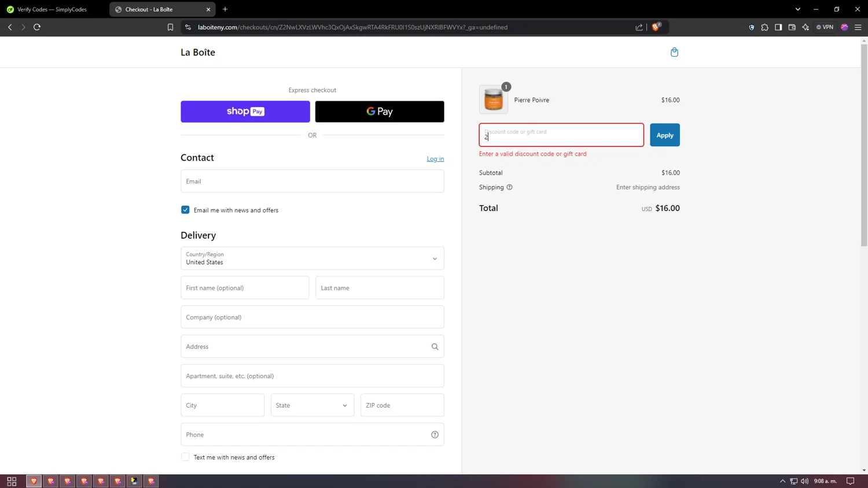Image resolution: width=868 pixels, height=488 pixels.
Task: Open the browser hamburger menu
Action: coord(858,27)
